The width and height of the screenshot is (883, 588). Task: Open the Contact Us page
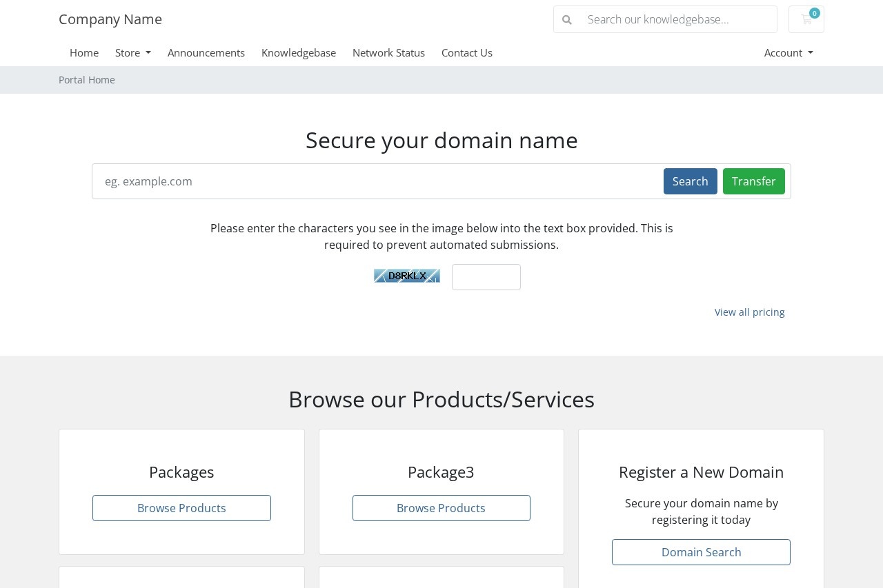467,53
